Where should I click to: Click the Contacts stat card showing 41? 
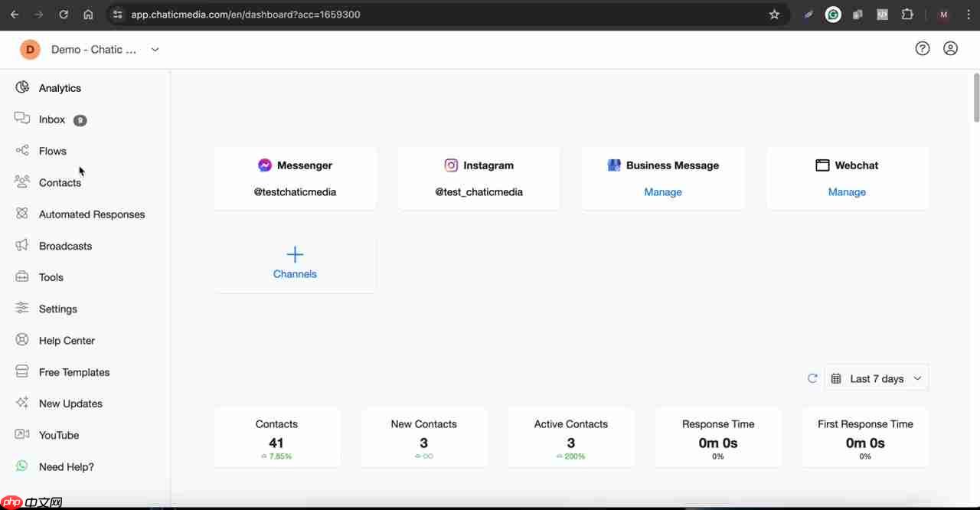click(276, 438)
